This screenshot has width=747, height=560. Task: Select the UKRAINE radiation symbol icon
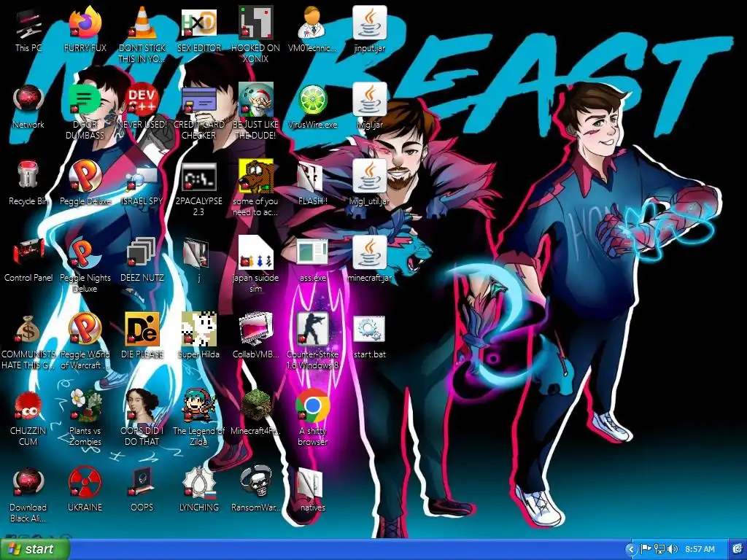[x=85, y=483]
